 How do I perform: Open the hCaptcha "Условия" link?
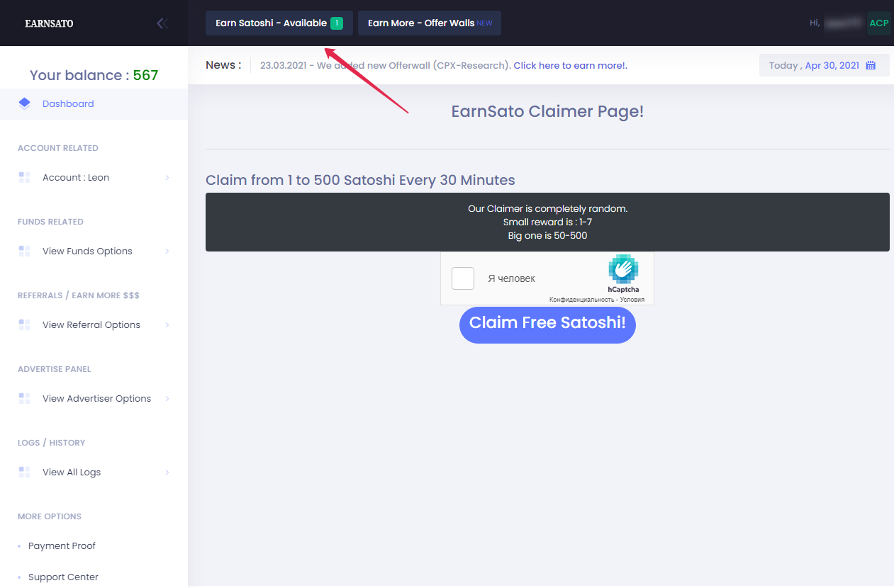[x=631, y=300]
